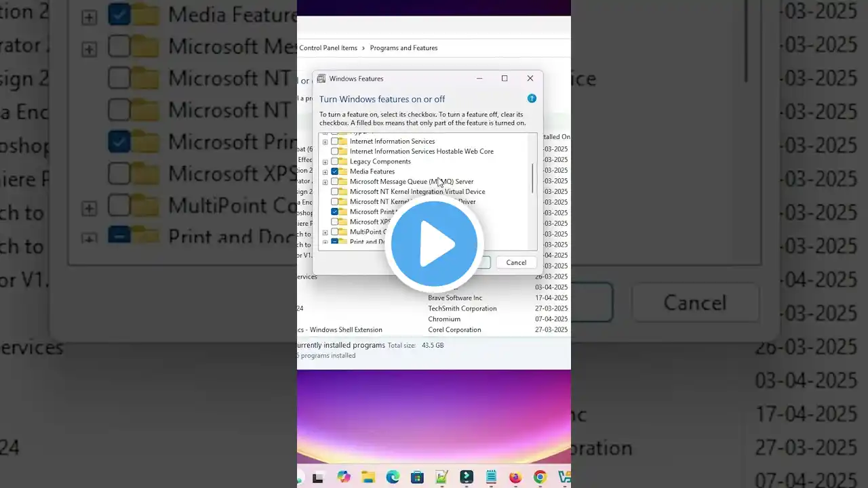This screenshot has width=868, height=488.
Task: Select the Media Features label
Action: coord(372,171)
